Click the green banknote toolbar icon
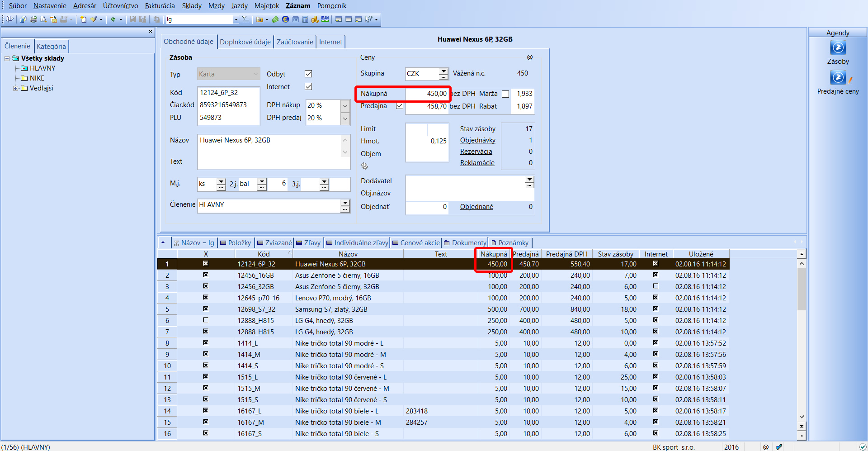 click(x=275, y=19)
